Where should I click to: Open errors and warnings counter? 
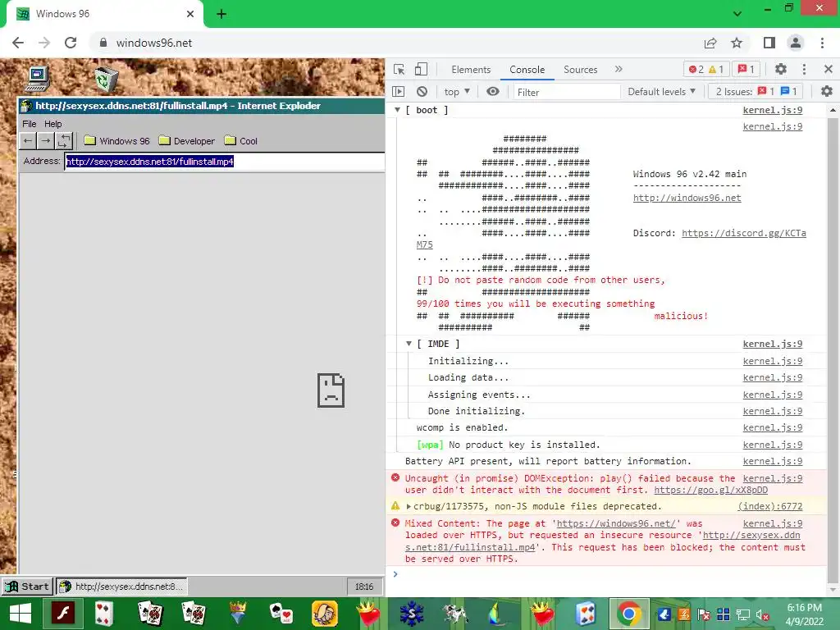point(706,69)
